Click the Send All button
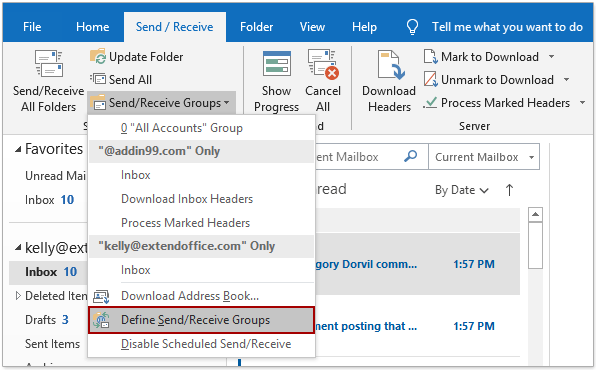The width and height of the screenshot is (596, 370). [121, 79]
